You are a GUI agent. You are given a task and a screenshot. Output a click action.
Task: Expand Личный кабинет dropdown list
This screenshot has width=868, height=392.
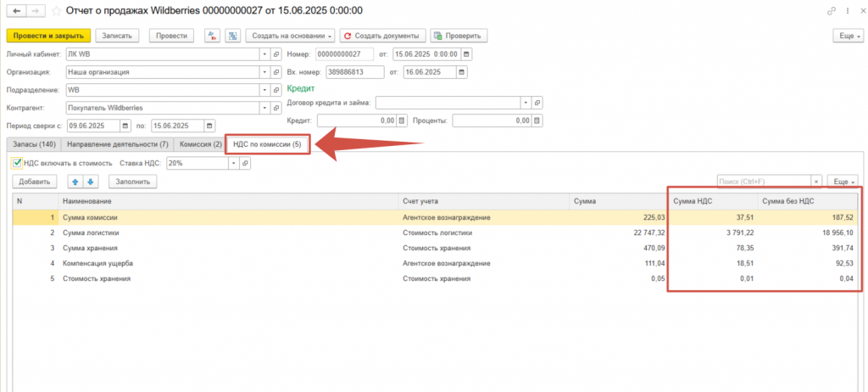click(264, 54)
